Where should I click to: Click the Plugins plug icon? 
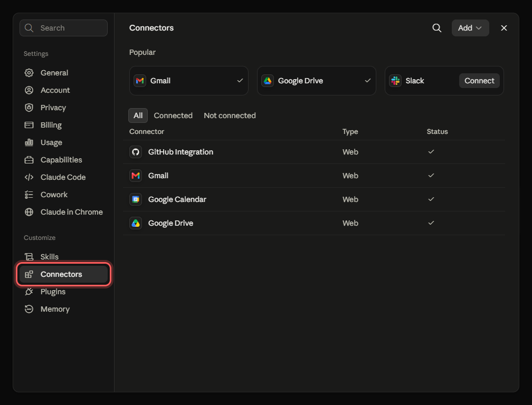click(x=29, y=292)
